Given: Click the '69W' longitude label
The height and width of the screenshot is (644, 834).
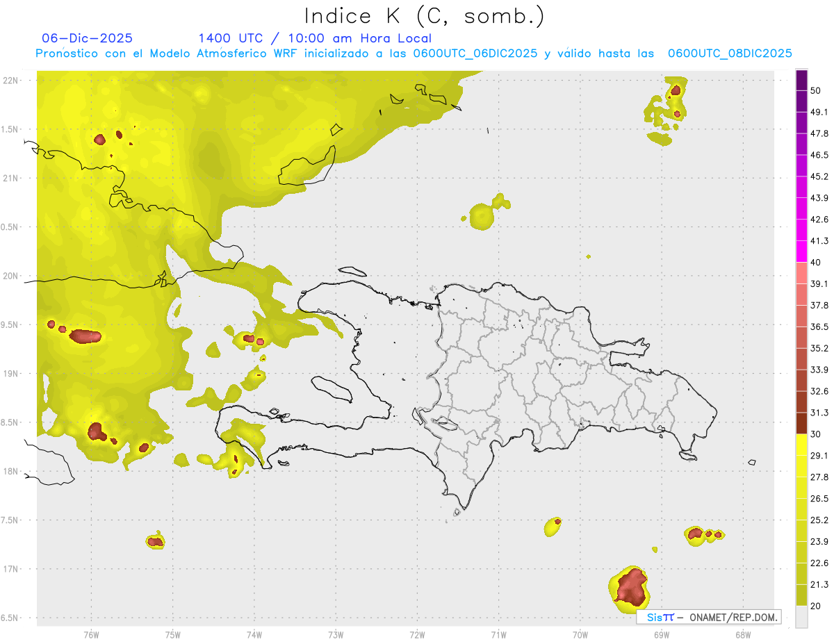Looking at the screenshot, I should tap(661, 635).
